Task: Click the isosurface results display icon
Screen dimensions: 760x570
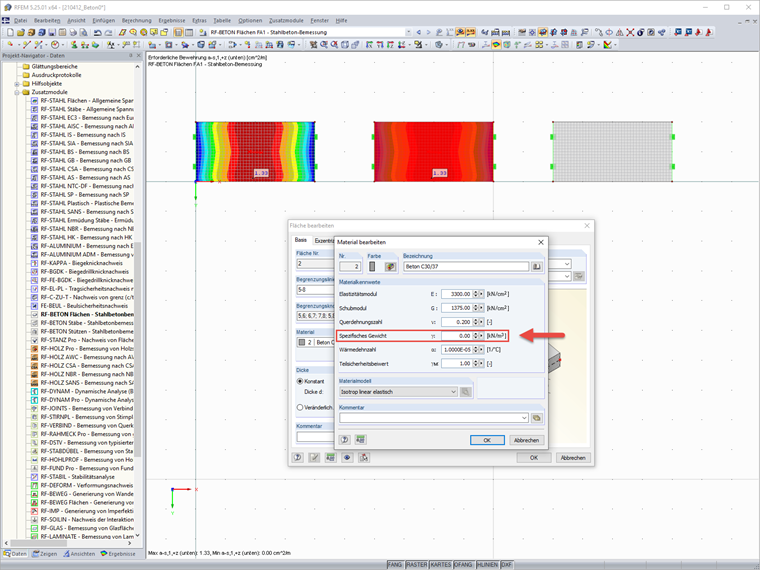Action: (x=496, y=45)
